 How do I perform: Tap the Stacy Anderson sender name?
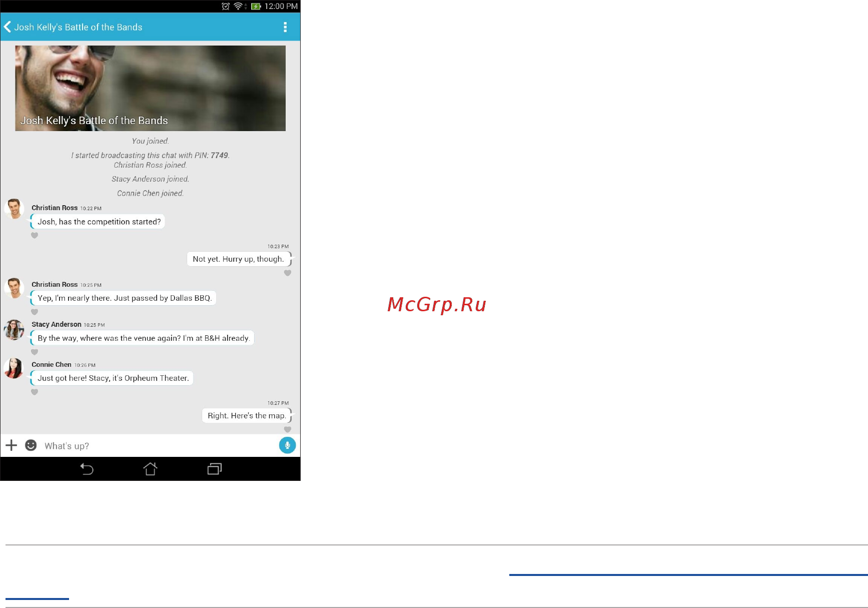tap(56, 324)
